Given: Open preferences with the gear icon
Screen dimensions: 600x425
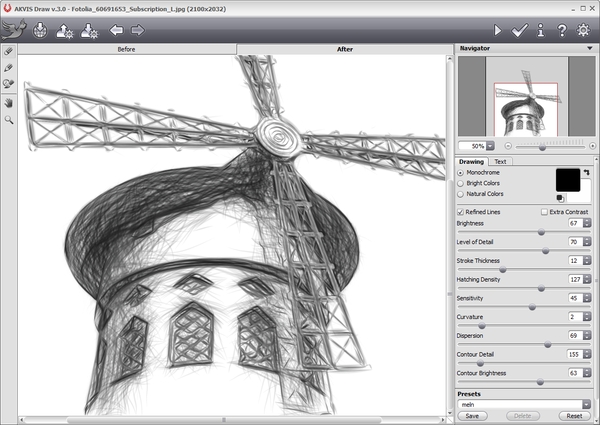Looking at the screenshot, I should (x=584, y=30).
